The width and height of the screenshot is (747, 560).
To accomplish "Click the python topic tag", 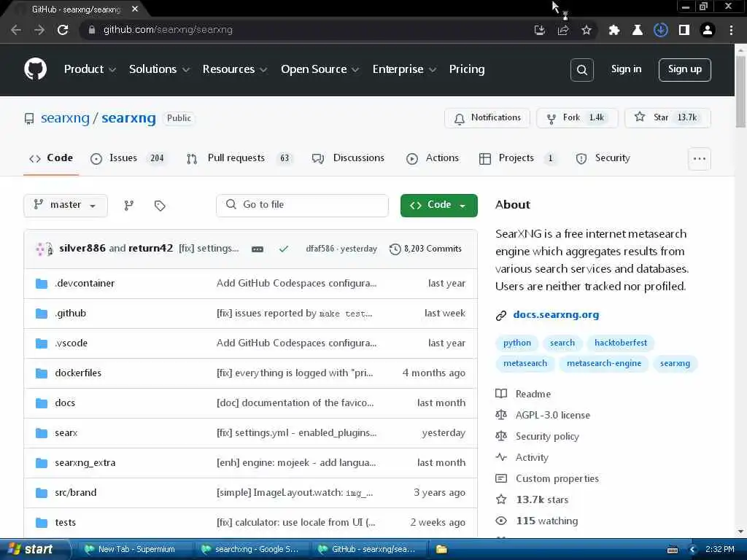I will (x=517, y=343).
